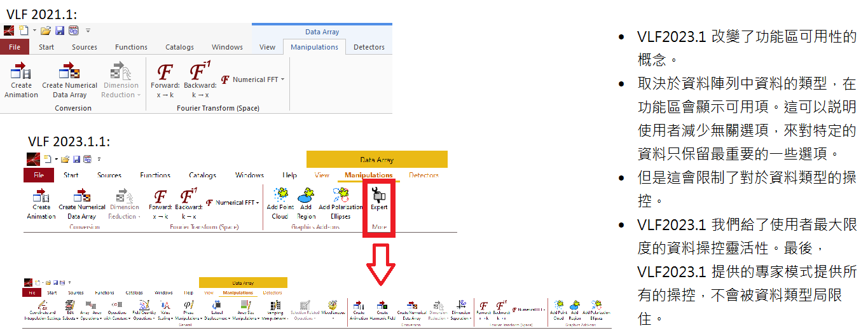Open Selection Related Operations in expert ribbon

pos(305,311)
